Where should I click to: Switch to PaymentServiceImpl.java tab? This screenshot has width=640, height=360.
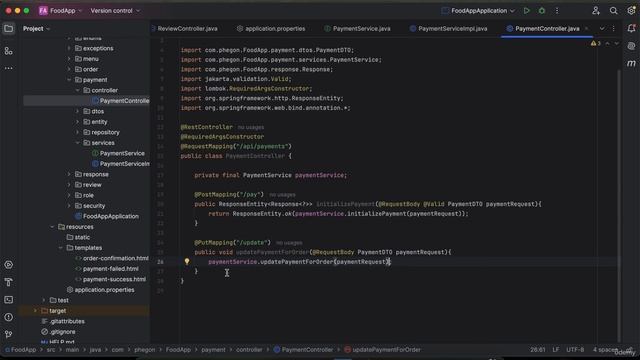[x=449, y=29]
